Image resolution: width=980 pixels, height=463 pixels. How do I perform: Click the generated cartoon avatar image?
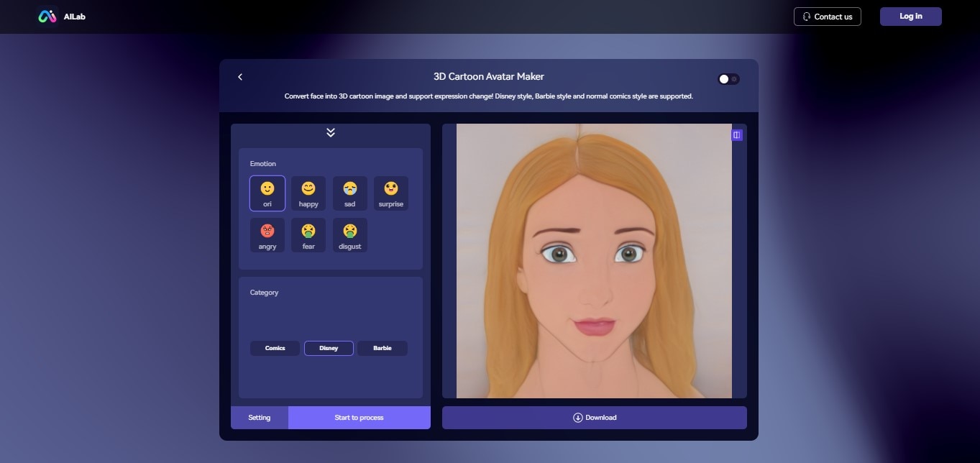click(x=594, y=261)
